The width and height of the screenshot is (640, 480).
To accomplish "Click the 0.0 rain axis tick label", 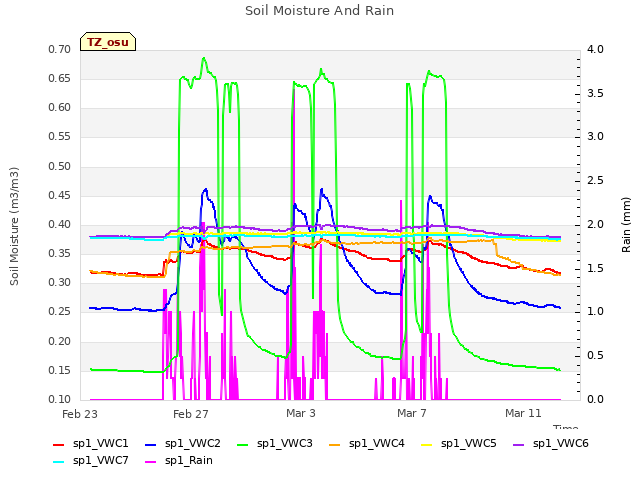I will click(x=595, y=400).
